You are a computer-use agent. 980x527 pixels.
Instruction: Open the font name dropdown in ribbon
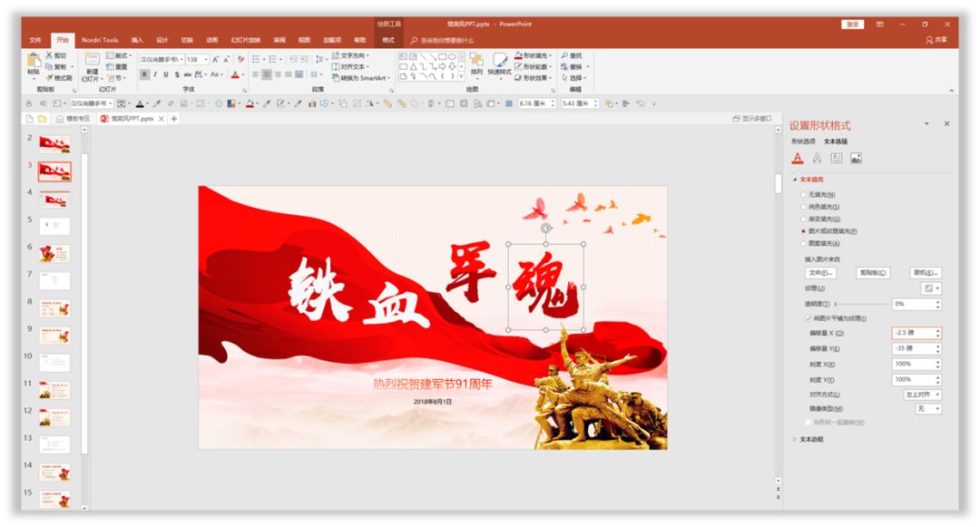[181, 59]
